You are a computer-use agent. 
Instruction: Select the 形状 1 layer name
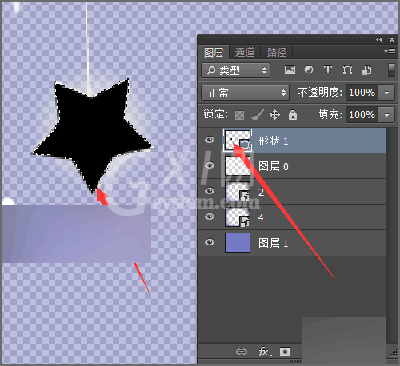click(x=273, y=141)
